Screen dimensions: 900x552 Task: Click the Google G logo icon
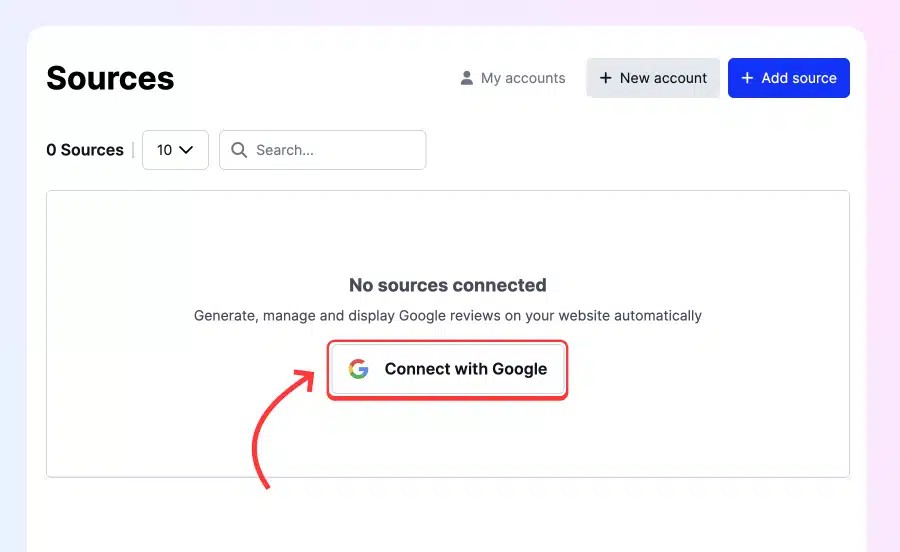[358, 369]
